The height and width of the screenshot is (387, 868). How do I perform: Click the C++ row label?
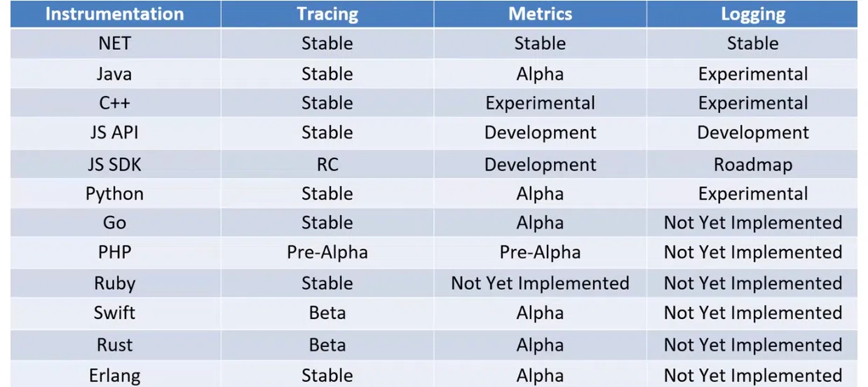(x=114, y=103)
